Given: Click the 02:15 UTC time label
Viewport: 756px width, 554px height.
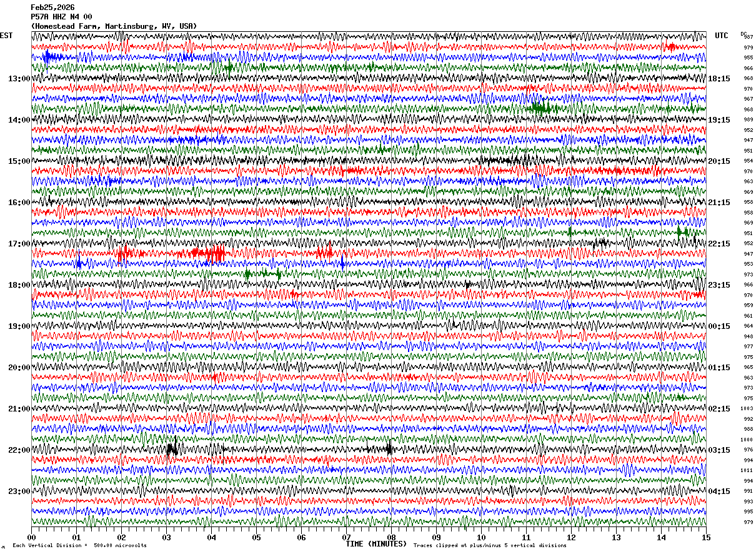Looking at the screenshot, I should [x=719, y=408].
